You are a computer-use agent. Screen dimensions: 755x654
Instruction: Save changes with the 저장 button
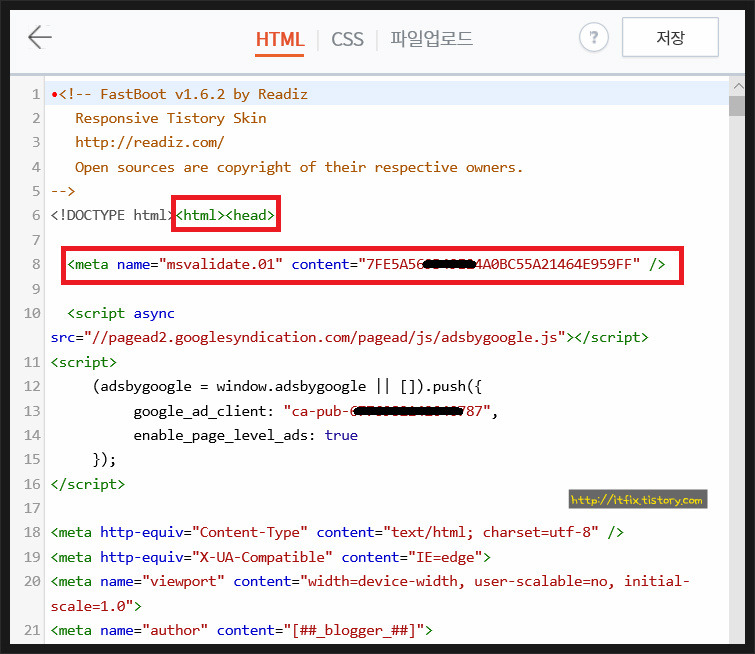(670, 37)
